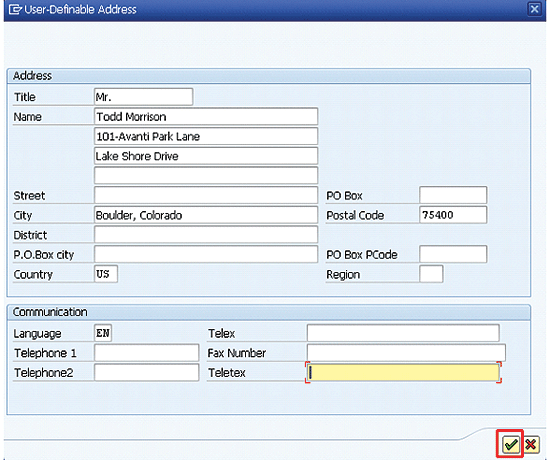This screenshot has width=550, height=460.
Task: Focus the District input field
Action: [206, 234]
